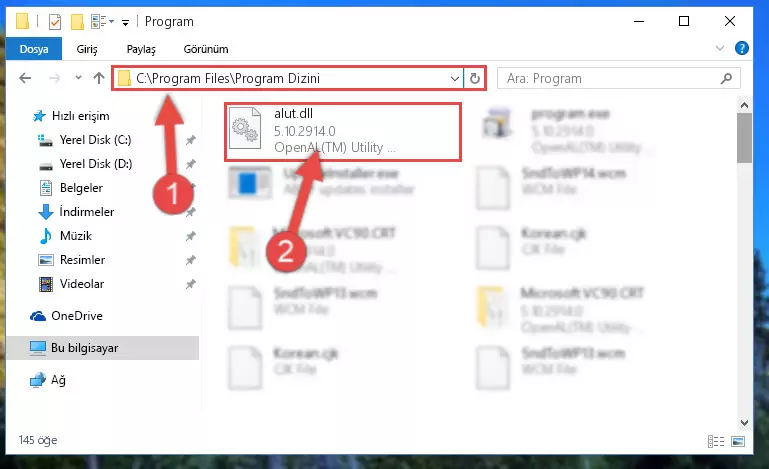Open the Paylaş ribbon tab
Screen dimensions: 769x469
click(x=141, y=49)
